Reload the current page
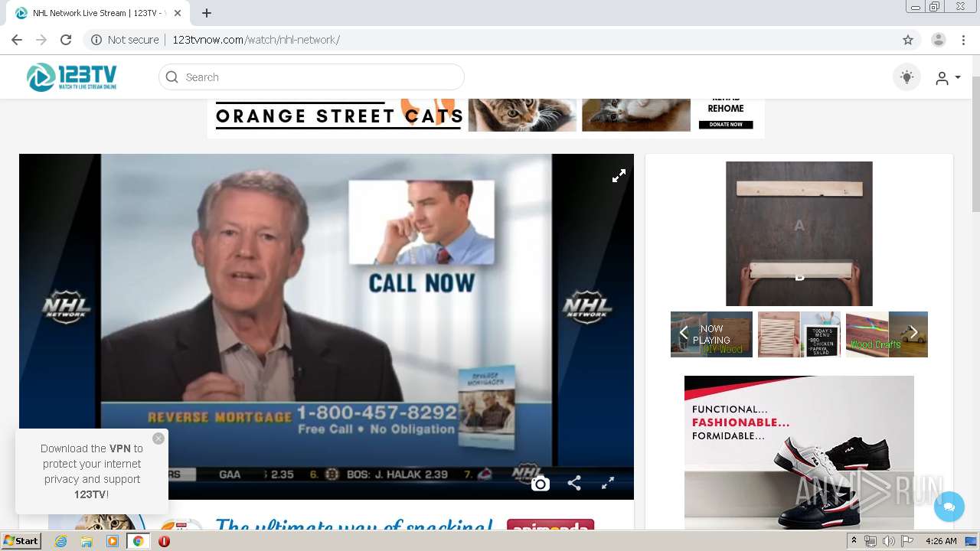Viewport: 980px width, 551px height. click(x=66, y=40)
